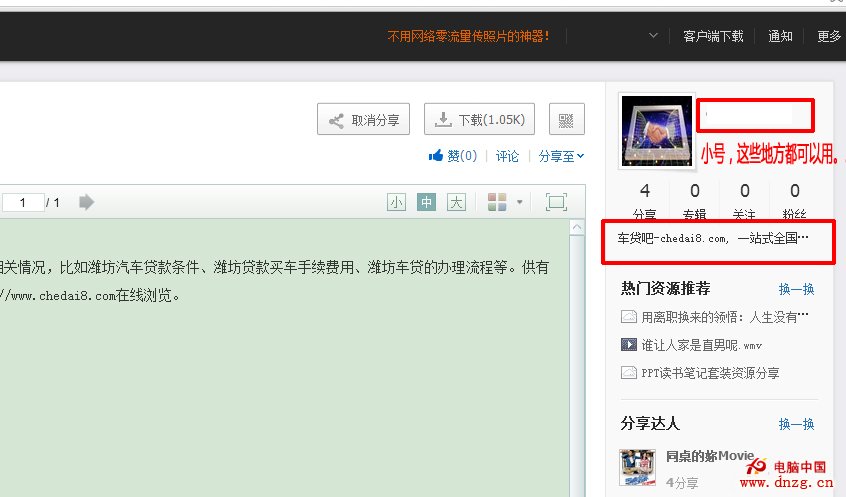The height and width of the screenshot is (497, 846).
Task: Click the orange 不用网络零流量传照片的神器 promo link
Action: coord(468,36)
